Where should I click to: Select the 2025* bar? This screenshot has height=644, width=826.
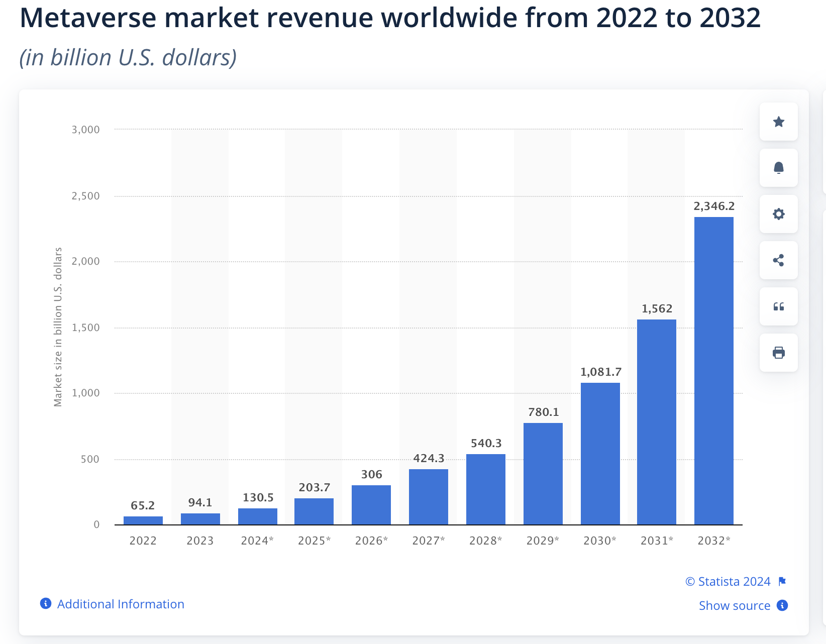[x=314, y=511]
